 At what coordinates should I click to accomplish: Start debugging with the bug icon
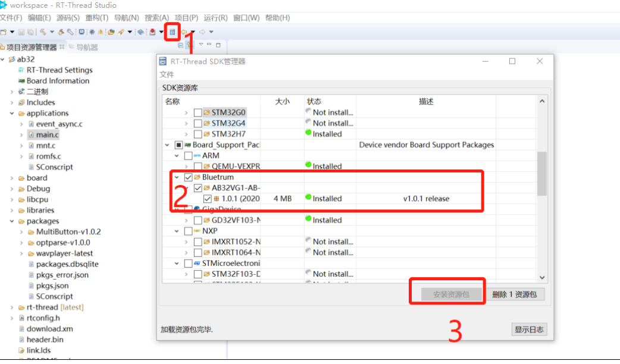pyautogui.click(x=101, y=32)
